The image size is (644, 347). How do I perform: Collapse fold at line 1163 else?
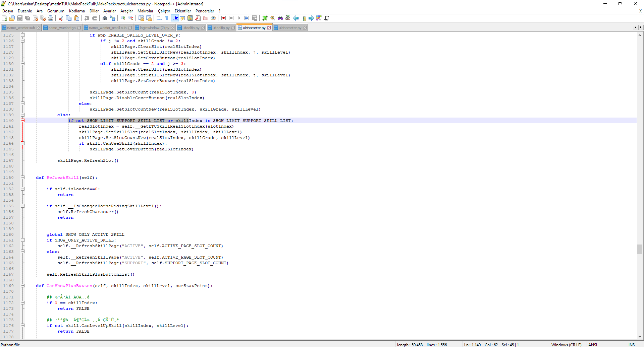point(23,252)
